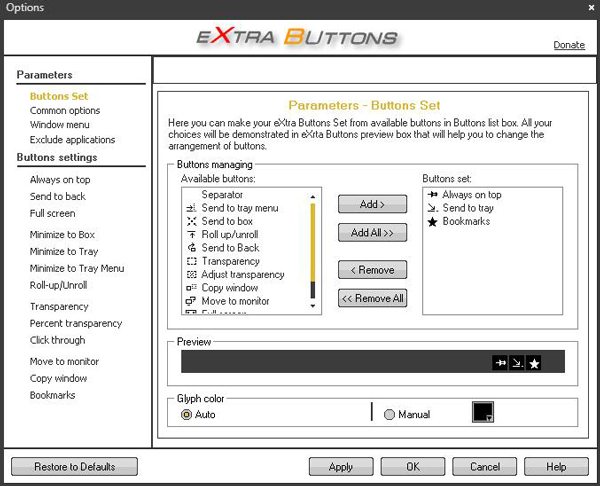
Task: Click the up arrow of the Available buttons scrollbar
Action: [x=313, y=197]
